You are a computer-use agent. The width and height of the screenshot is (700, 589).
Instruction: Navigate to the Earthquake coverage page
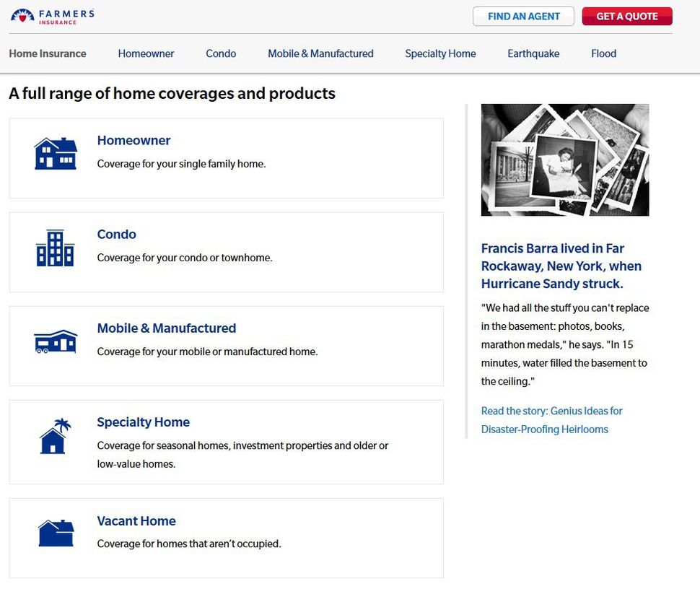click(x=533, y=53)
